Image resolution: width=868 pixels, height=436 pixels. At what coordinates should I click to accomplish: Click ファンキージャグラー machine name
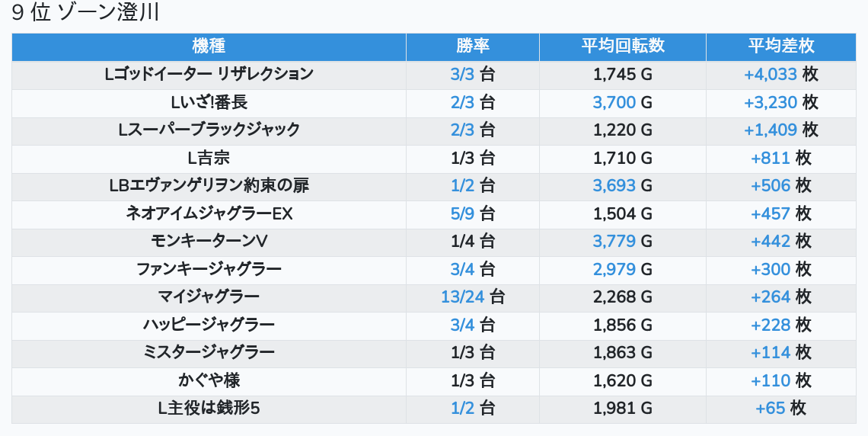(209, 269)
